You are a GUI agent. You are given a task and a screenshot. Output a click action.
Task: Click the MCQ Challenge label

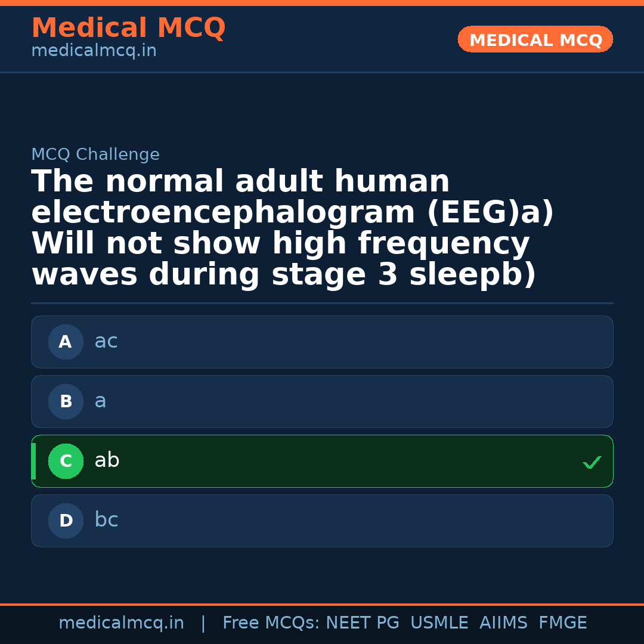[x=95, y=155]
